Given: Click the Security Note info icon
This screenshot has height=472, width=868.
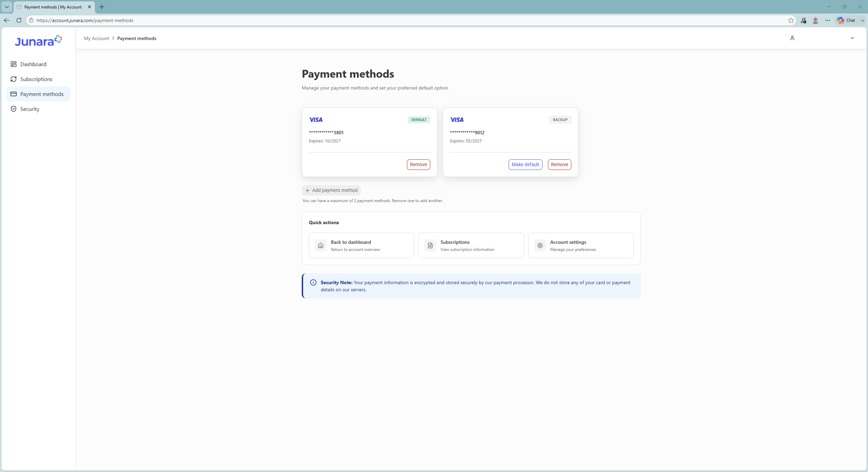Looking at the screenshot, I should tap(313, 283).
